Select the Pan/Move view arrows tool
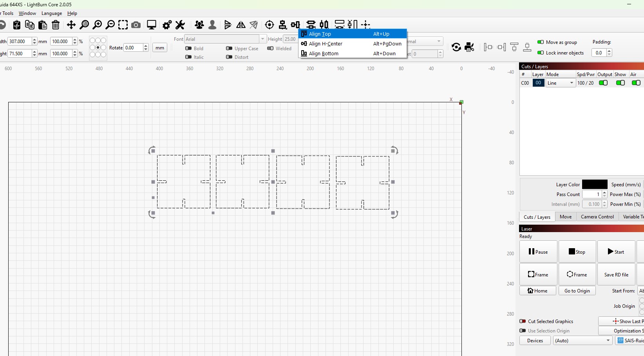Image resolution: width=644 pixels, height=356 pixels. click(x=71, y=25)
